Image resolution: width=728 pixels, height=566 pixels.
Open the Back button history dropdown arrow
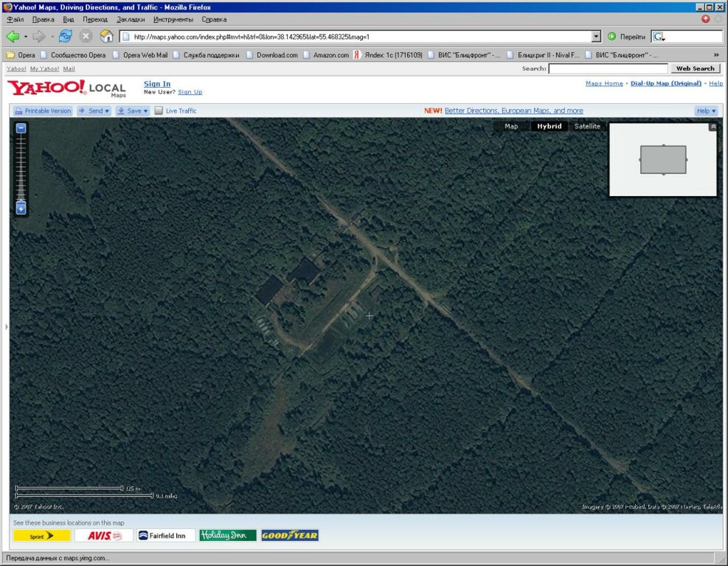[x=26, y=36]
